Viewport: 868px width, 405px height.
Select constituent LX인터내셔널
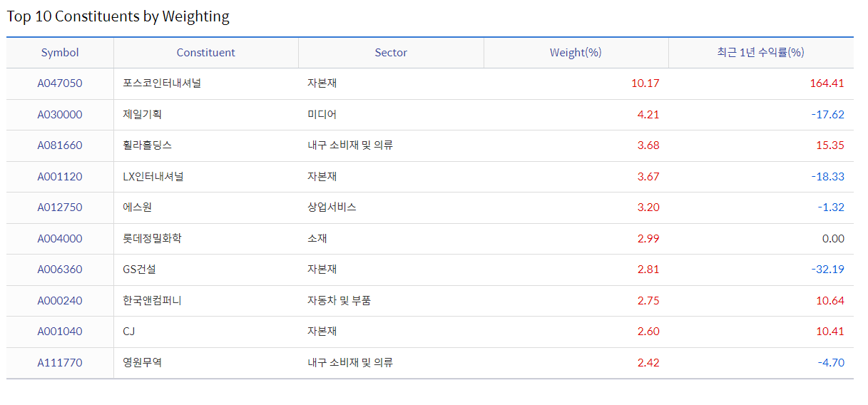point(153,176)
